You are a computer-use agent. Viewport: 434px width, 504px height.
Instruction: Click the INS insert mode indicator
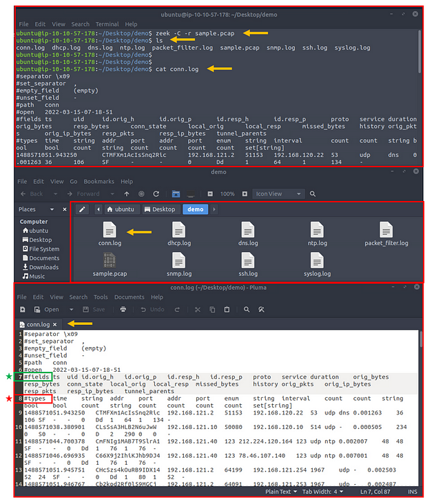pos(413,492)
